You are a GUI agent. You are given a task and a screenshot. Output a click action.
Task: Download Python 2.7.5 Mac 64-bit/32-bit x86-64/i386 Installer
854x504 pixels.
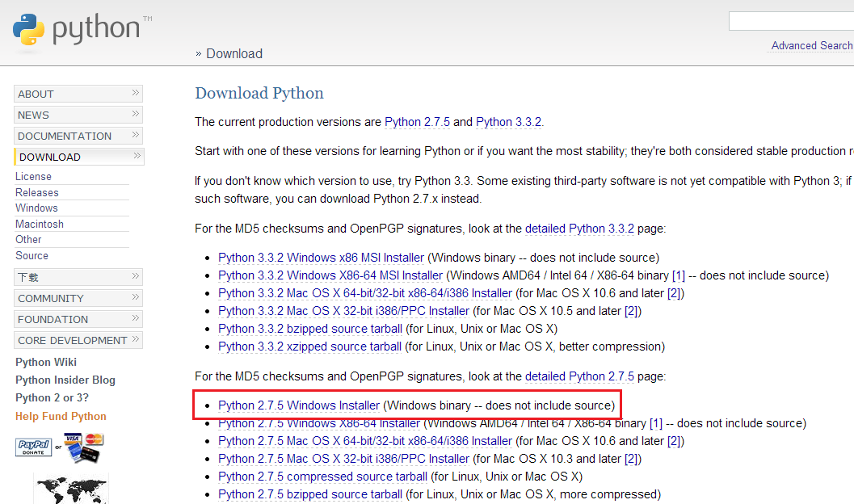click(x=365, y=442)
